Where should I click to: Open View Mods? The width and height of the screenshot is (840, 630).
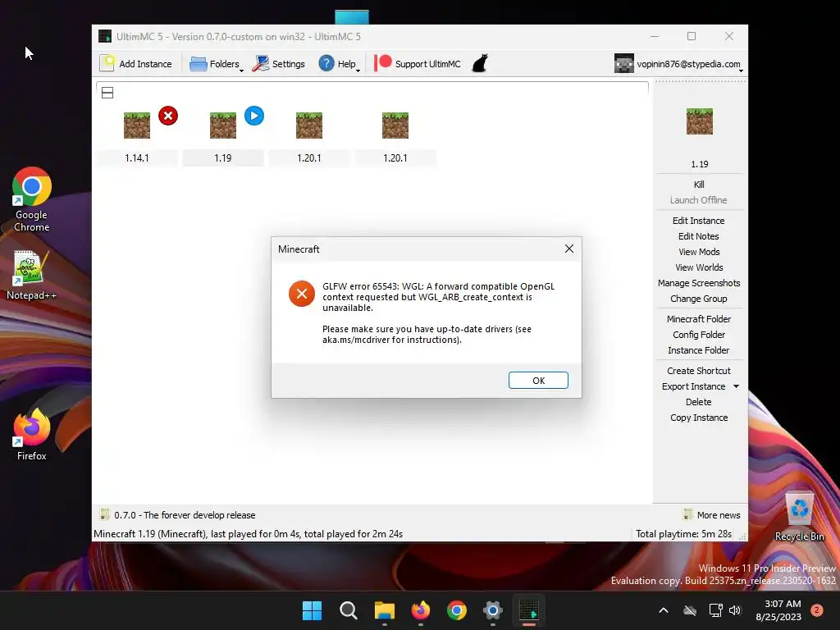tap(699, 252)
